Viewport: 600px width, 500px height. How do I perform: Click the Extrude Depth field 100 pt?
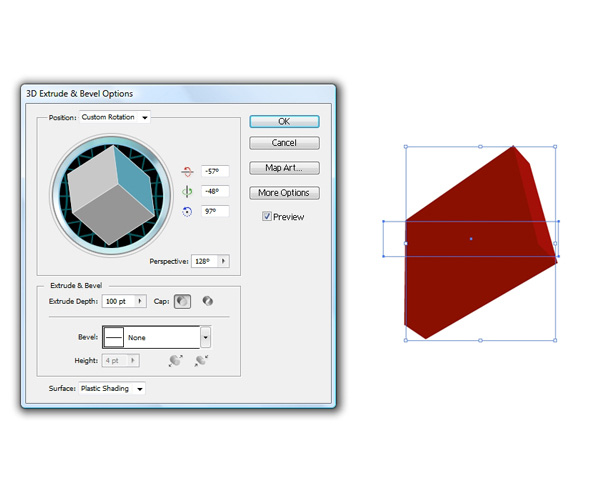118,301
